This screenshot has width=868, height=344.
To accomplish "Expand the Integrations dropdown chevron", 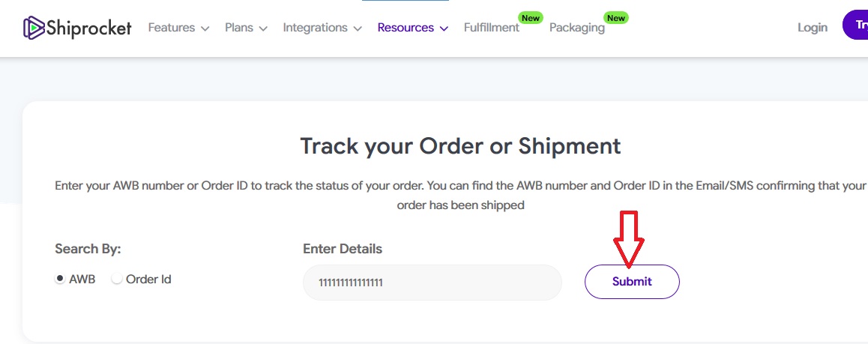I will click(358, 28).
